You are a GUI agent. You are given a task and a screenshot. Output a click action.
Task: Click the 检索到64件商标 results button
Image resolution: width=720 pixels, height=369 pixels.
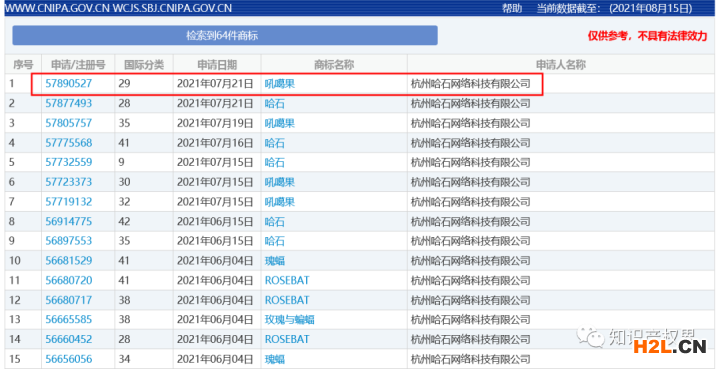pyautogui.click(x=225, y=35)
